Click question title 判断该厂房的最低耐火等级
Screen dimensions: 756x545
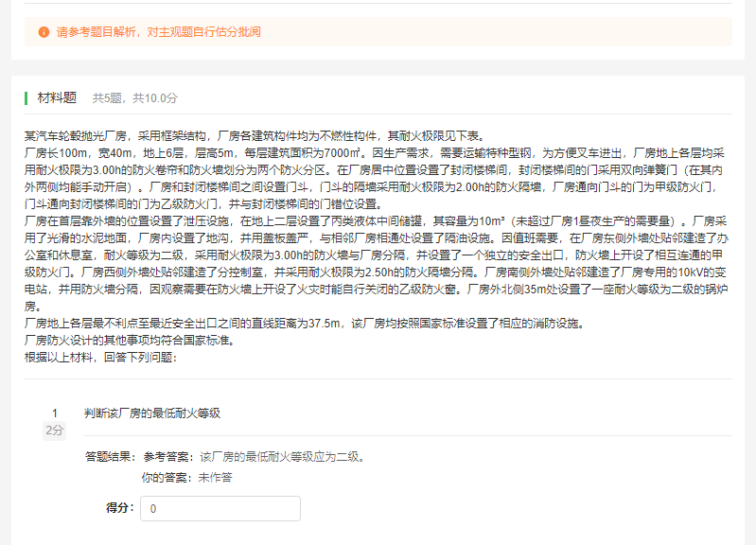coord(151,413)
